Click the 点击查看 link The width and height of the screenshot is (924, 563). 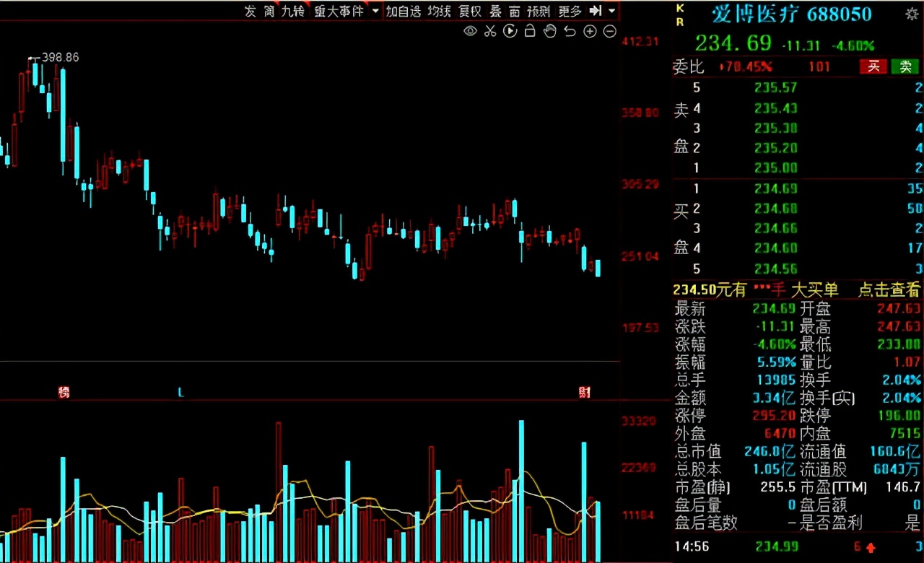(889, 289)
